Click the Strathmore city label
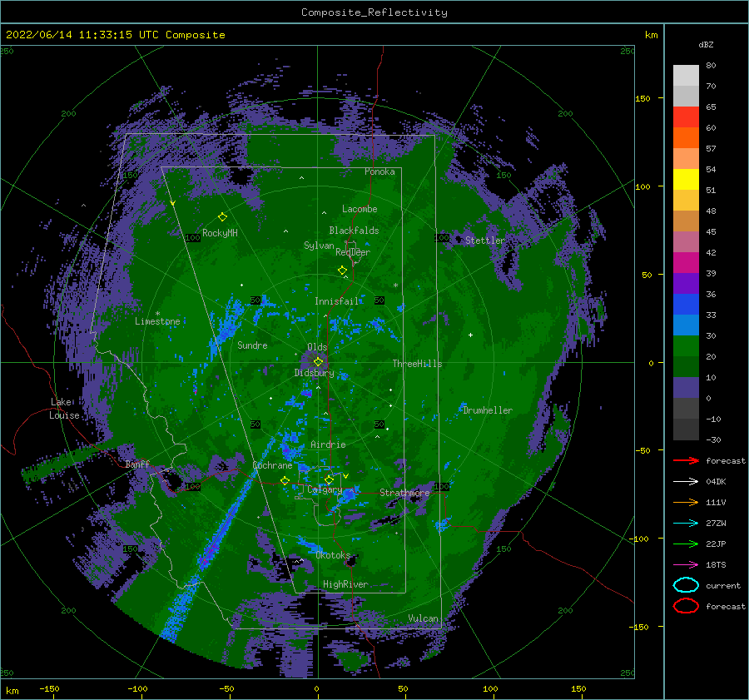The width and height of the screenshot is (749, 700). coord(404,492)
